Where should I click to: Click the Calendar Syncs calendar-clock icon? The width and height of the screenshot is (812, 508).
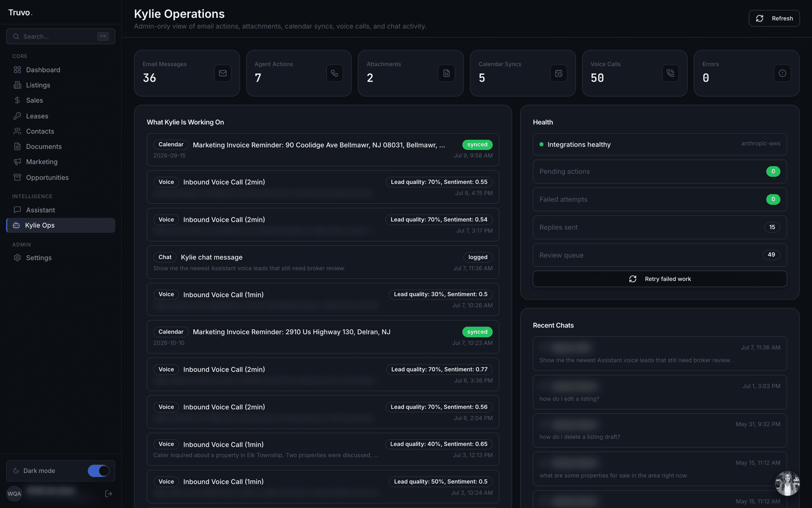(559, 73)
